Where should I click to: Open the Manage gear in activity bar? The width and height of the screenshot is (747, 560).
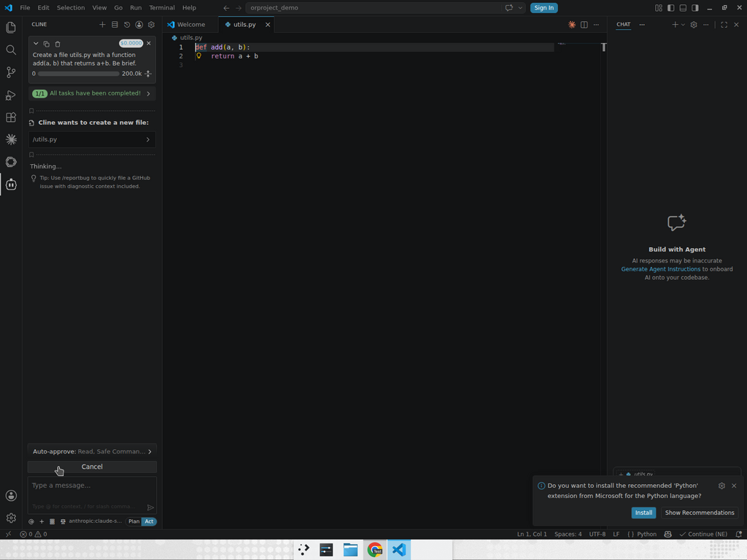click(x=11, y=518)
